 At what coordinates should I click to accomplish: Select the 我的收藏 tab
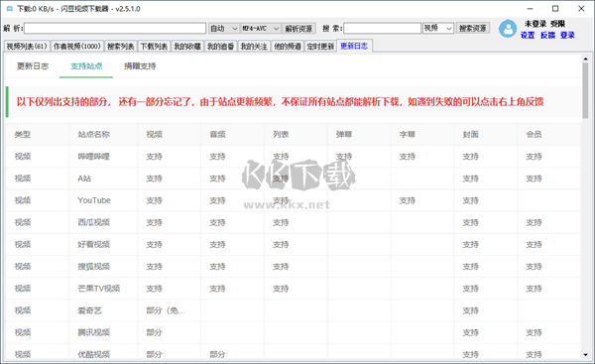(187, 47)
